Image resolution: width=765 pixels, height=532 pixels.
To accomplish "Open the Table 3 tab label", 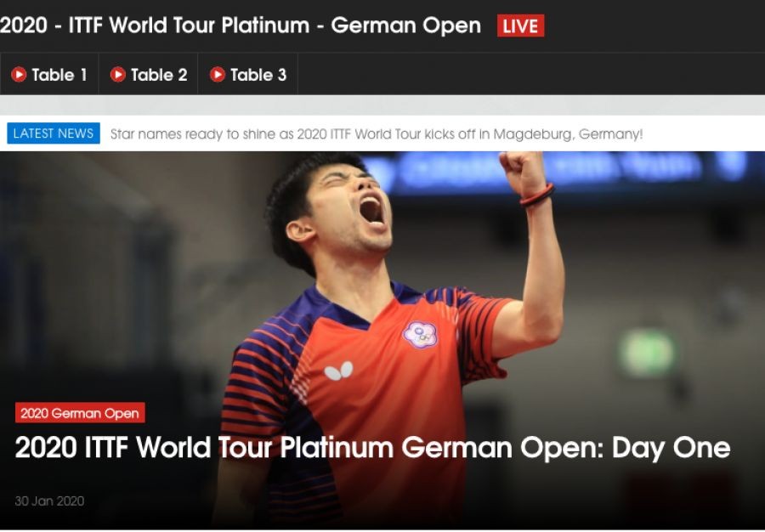I will pyautogui.click(x=258, y=75).
